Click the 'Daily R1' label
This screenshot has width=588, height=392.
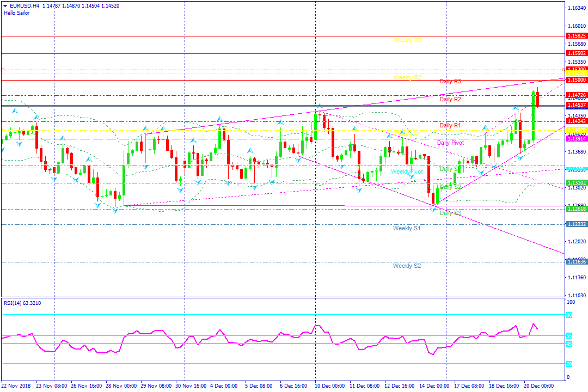pos(450,125)
